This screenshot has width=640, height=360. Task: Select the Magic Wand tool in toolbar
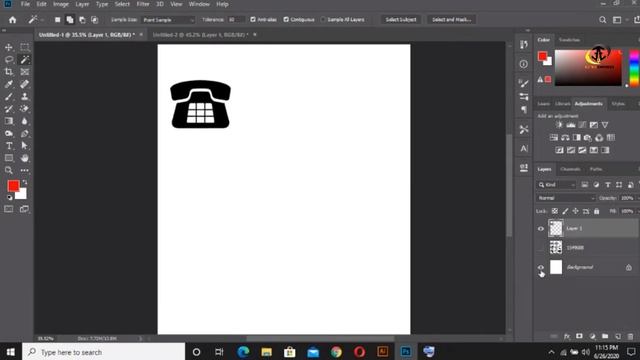(x=25, y=60)
